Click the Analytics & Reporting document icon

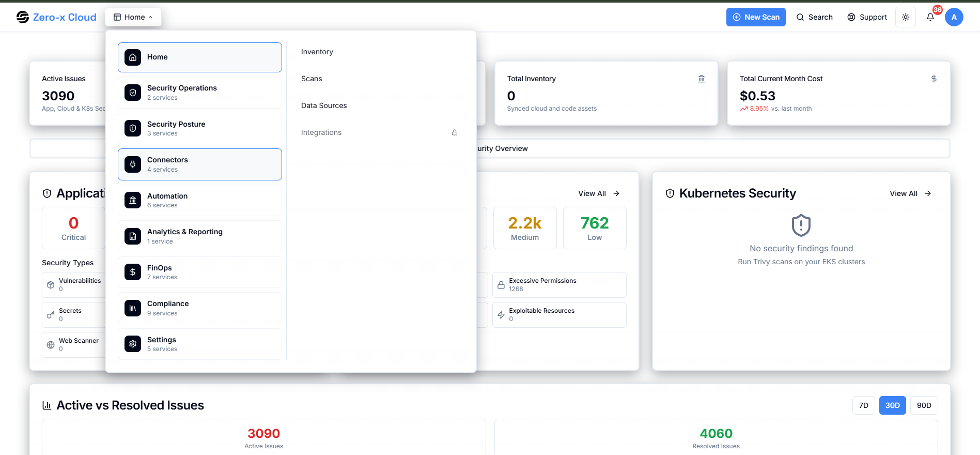click(x=133, y=236)
